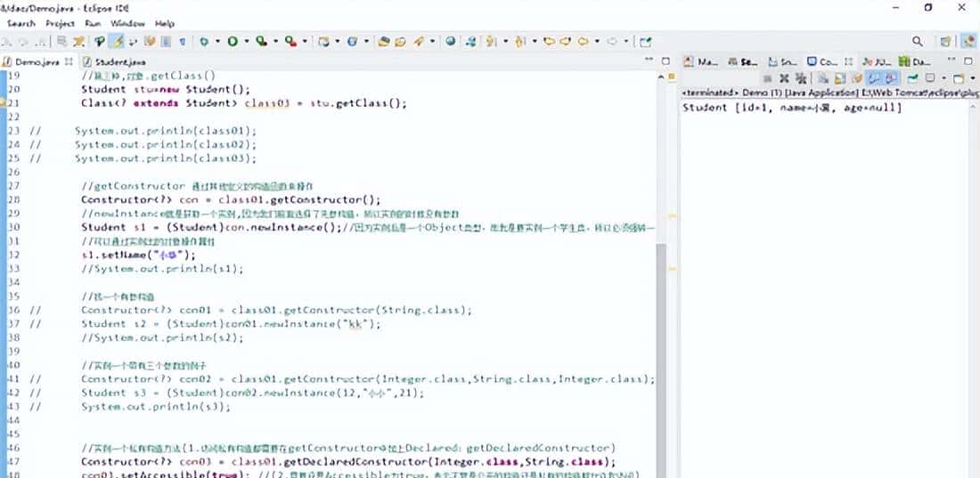Expand the Run button dropdown arrow
Viewport: 980px width, 478px height.
point(245,41)
